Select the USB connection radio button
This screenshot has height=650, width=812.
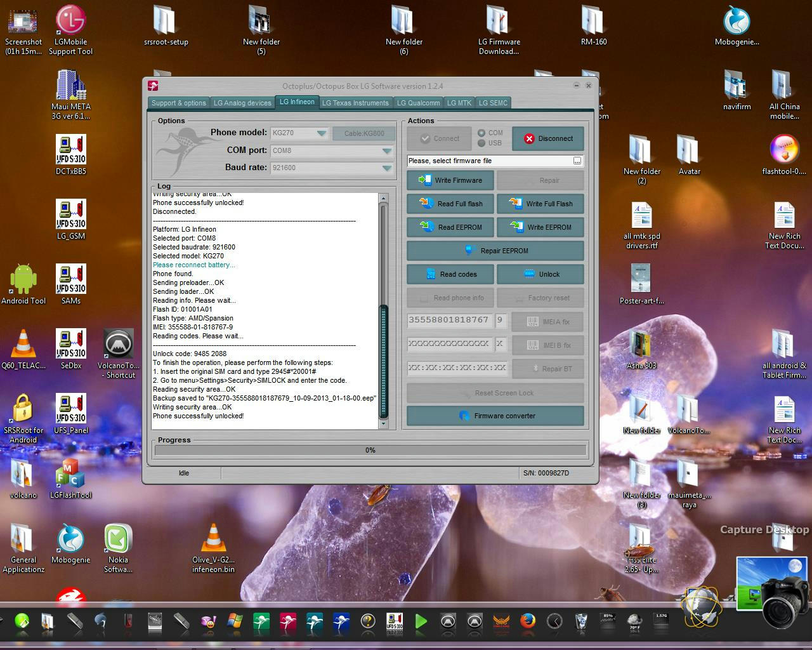coord(481,143)
